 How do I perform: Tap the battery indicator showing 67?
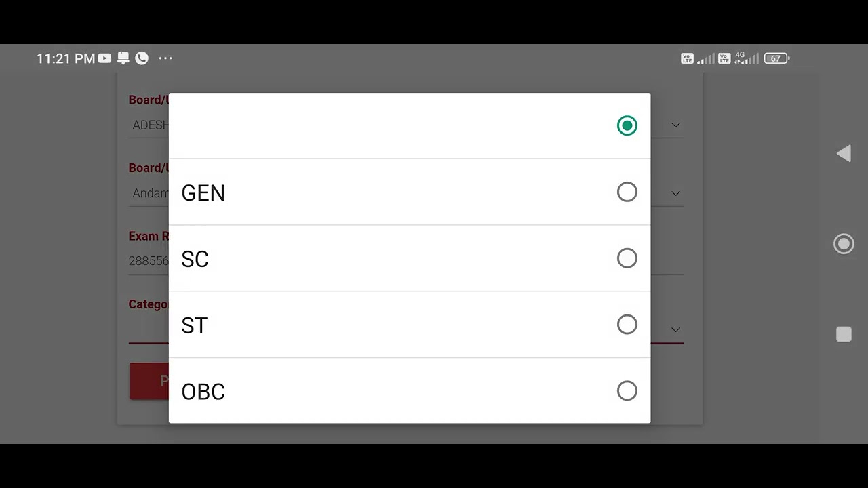776,58
